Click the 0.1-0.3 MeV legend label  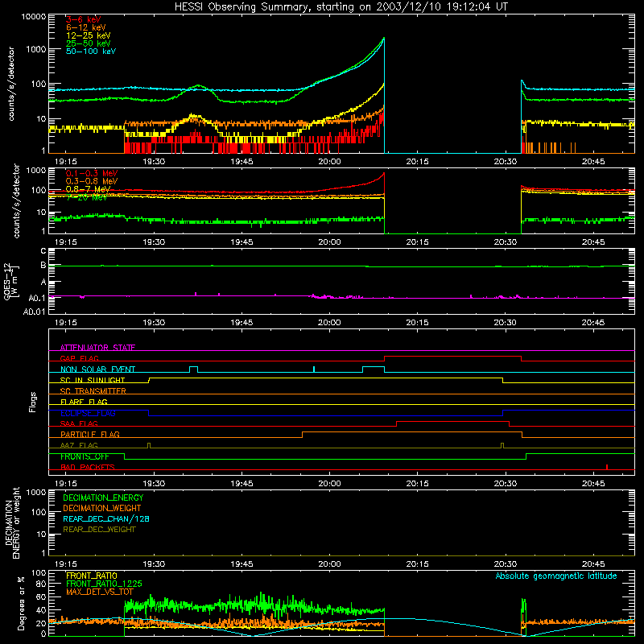92,173
